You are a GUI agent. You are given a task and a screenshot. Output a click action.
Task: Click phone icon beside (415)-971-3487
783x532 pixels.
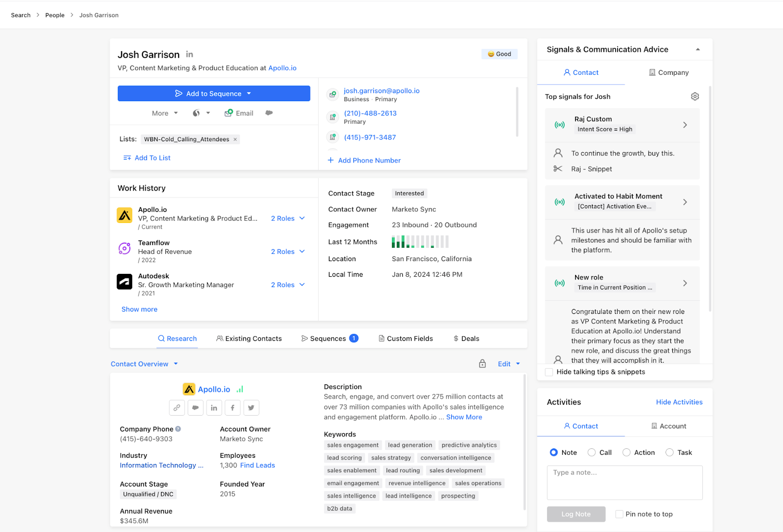click(333, 137)
